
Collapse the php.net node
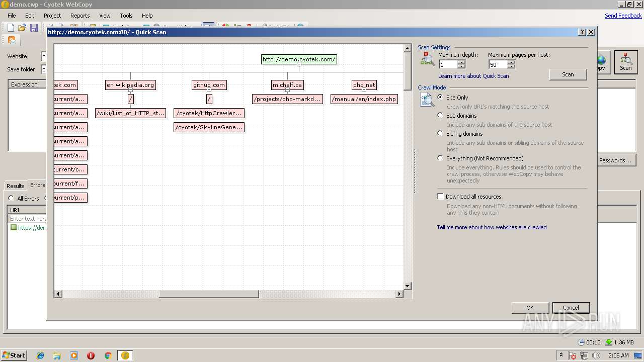[x=364, y=90]
